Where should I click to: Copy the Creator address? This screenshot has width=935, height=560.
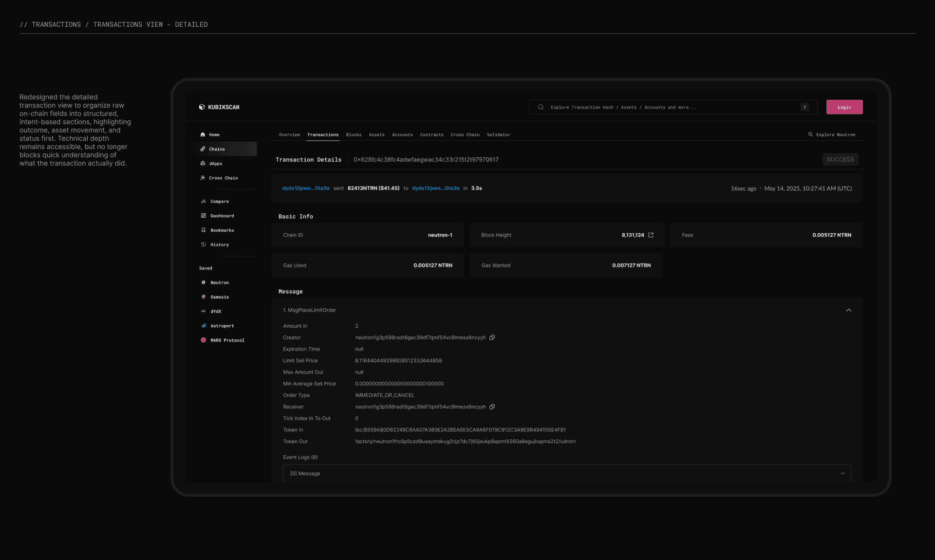[x=492, y=337]
